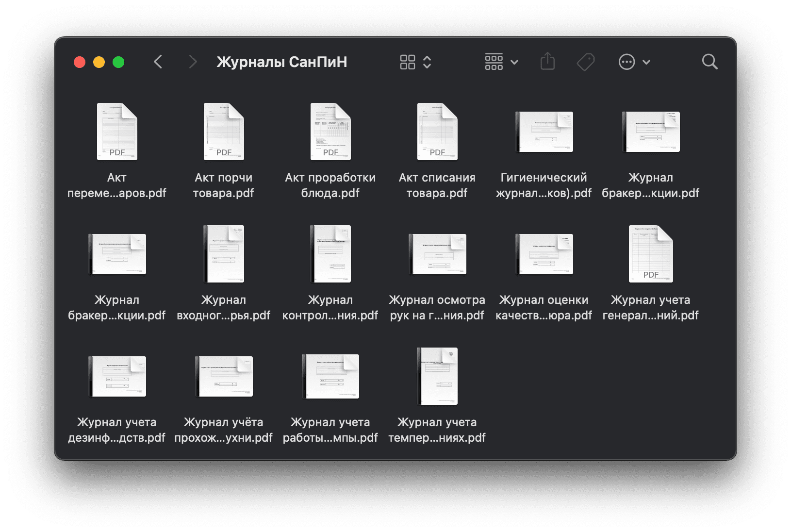Select the Акт переме...аров.pdf file icon
This screenshot has height=532, width=791.
point(117,132)
